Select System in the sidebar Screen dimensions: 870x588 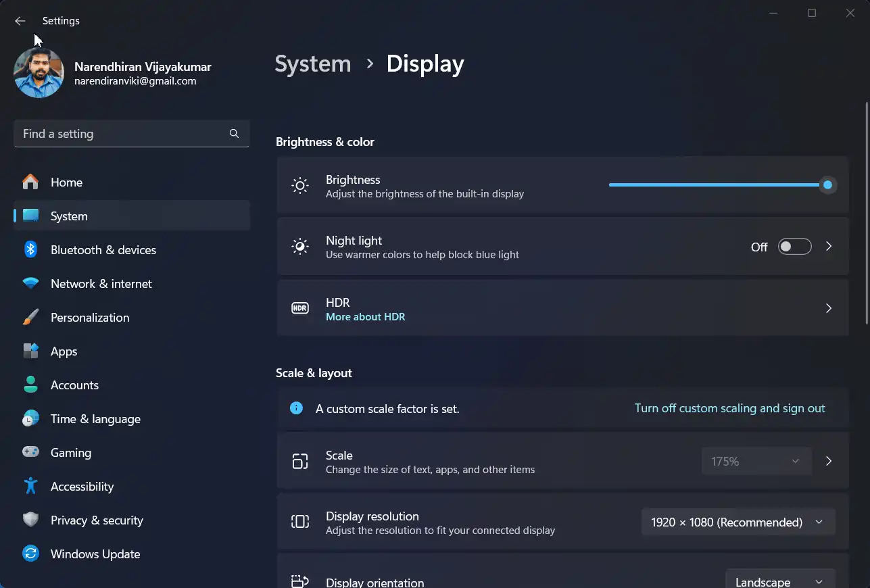132,216
